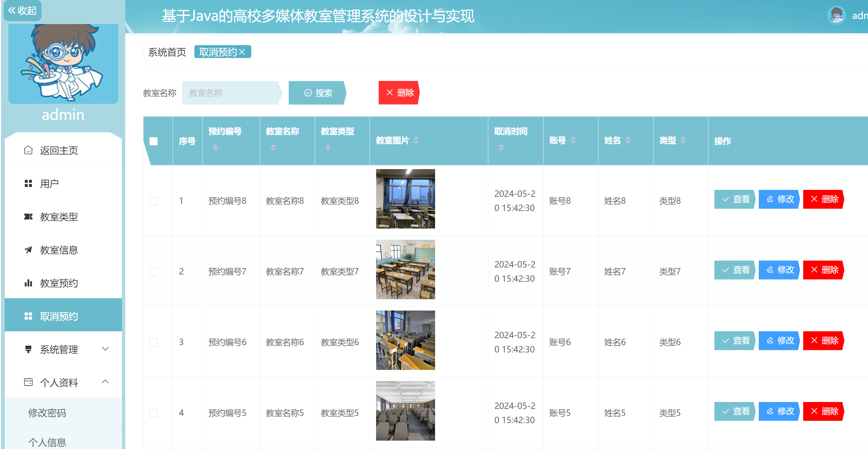The height and width of the screenshot is (449, 868).
Task: Sort the 账号 column using its arrows
Action: coord(573,140)
